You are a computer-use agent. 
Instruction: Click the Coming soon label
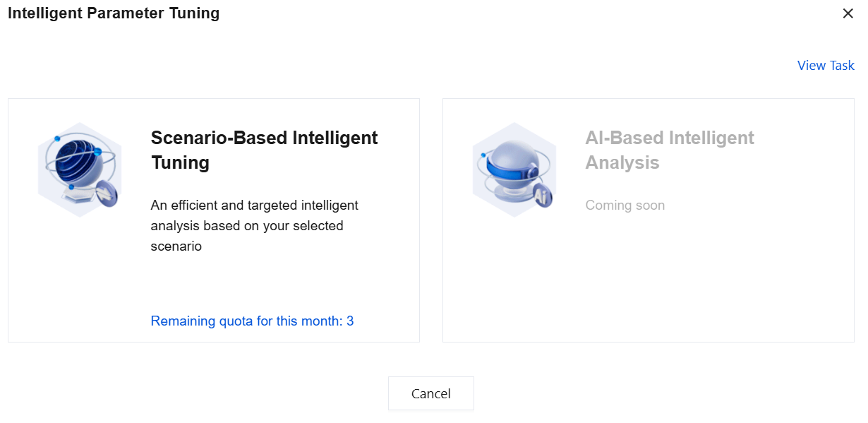click(x=625, y=205)
